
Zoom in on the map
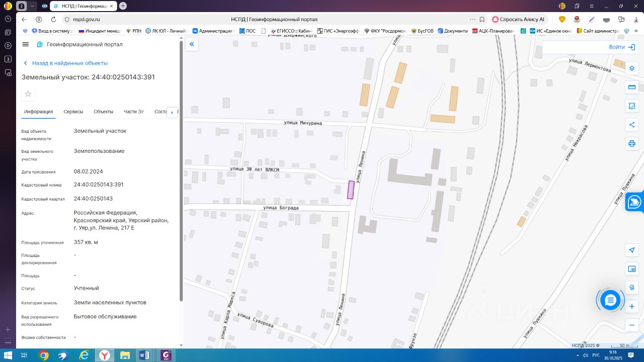[632, 306]
